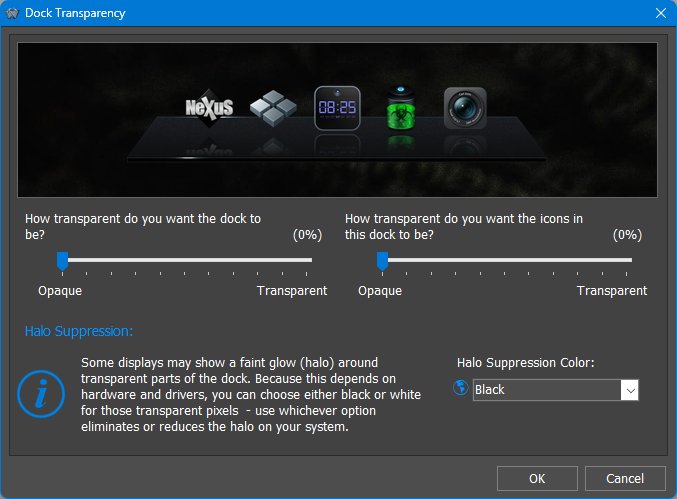Click the camera lens icon in dock preview
The height and width of the screenshot is (499, 677).
pos(465,108)
